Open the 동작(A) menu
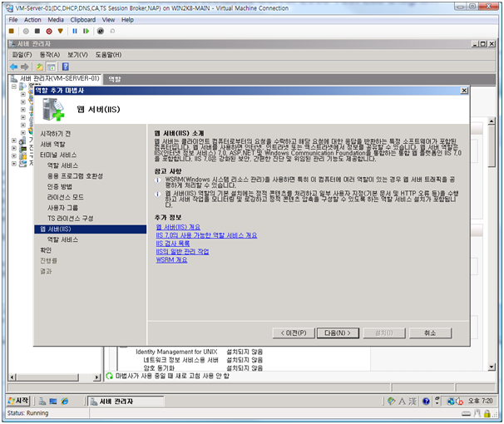The height and width of the screenshot is (424, 504). point(50,55)
